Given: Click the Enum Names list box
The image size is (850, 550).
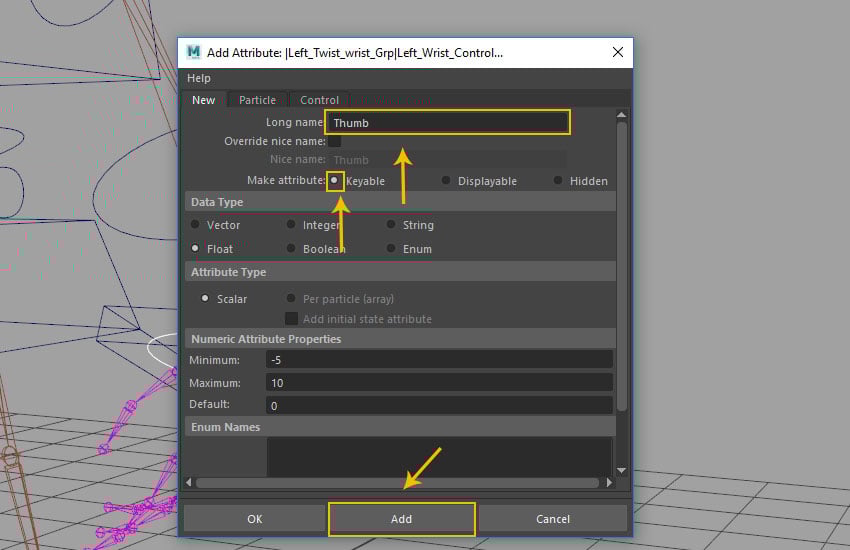Looking at the screenshot, I should 440,457.
